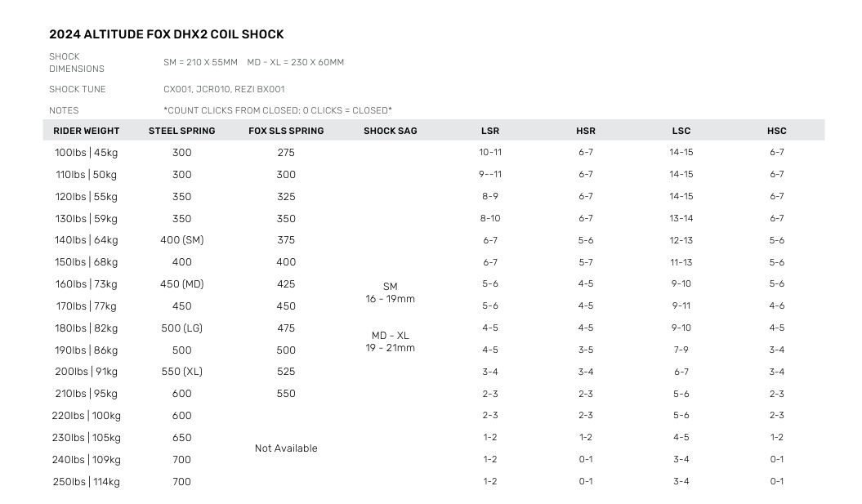
Task: Click the MD - XL 19 - 21mm sag value
Action: point(391,341)
